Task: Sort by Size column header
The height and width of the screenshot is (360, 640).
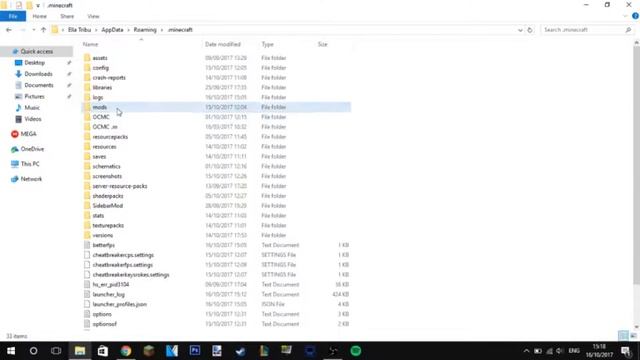Action: 322,44
